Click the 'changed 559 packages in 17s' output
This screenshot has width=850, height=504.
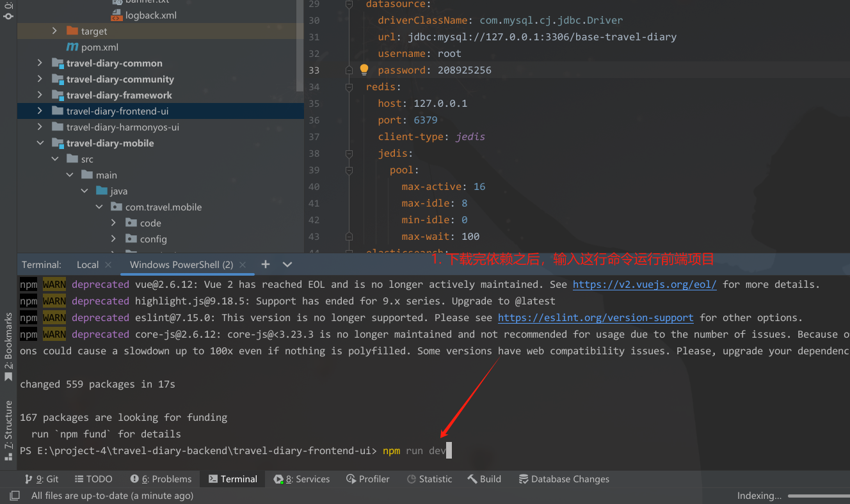point(97,384)
